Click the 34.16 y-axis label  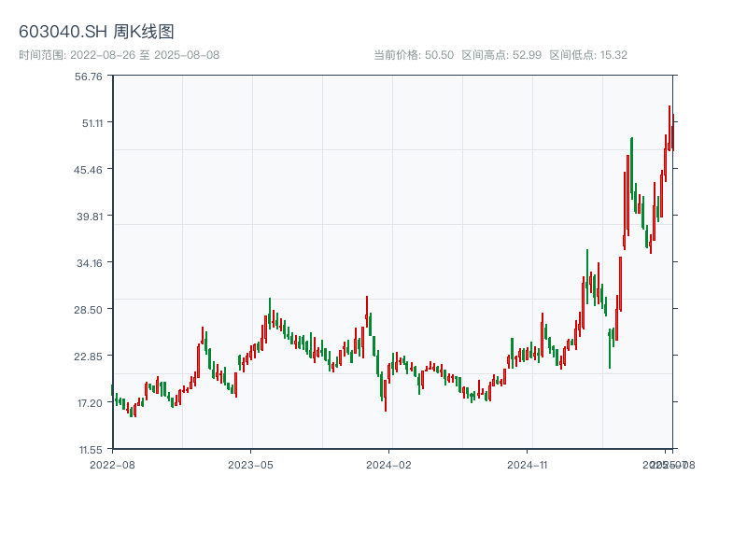90,263
